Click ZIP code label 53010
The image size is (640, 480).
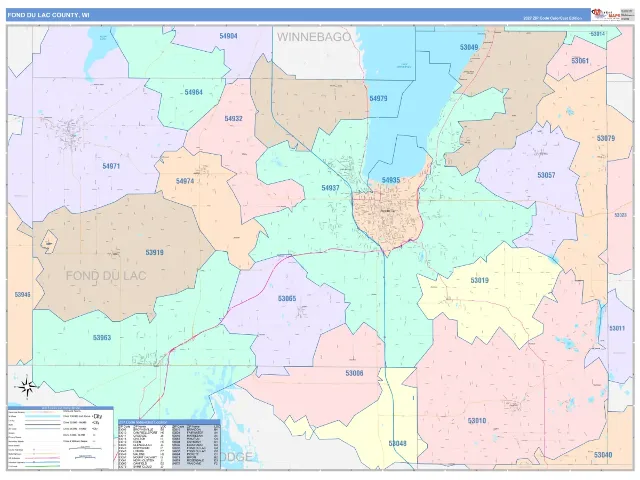click(477, 420)
